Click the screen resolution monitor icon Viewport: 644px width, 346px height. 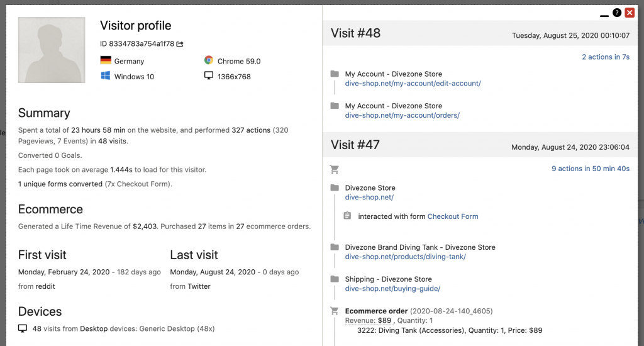pyautogui.click(x=209, y=75)
